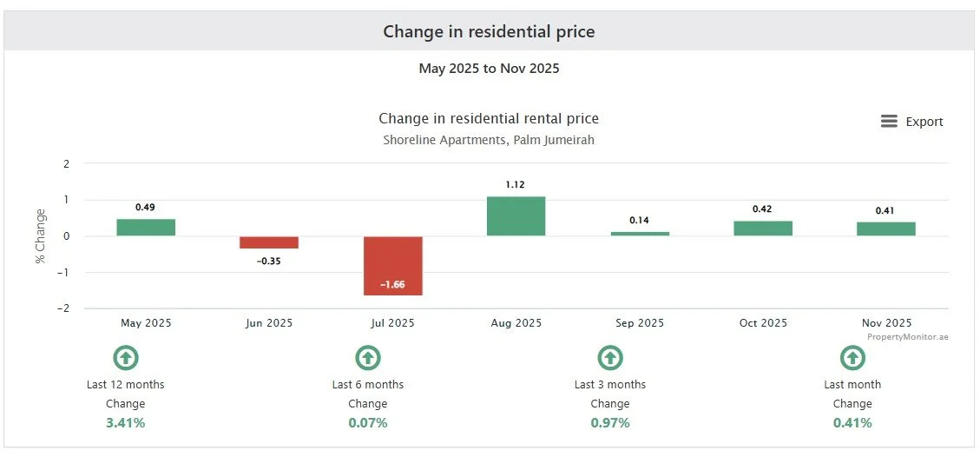The height and width of the screenshot is (457, 980).
Task: Select the red Jun 2025 bar
Action: click(x=269, y=242)
